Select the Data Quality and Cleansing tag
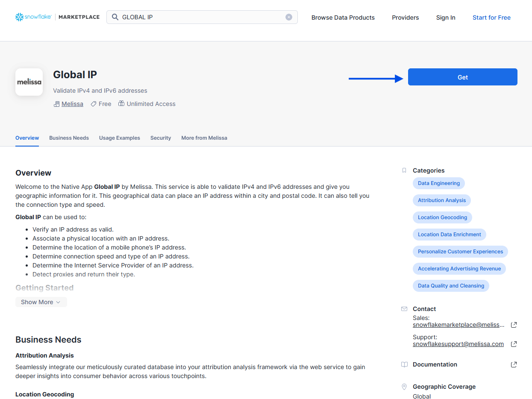The width and height of the screenshot is (532, 399). pos(451,286)
